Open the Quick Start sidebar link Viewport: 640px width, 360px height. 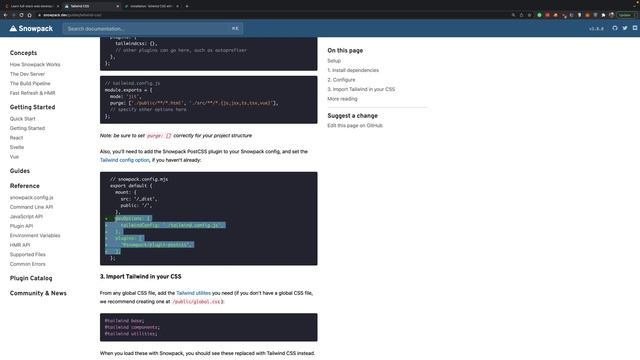(22, 119)
